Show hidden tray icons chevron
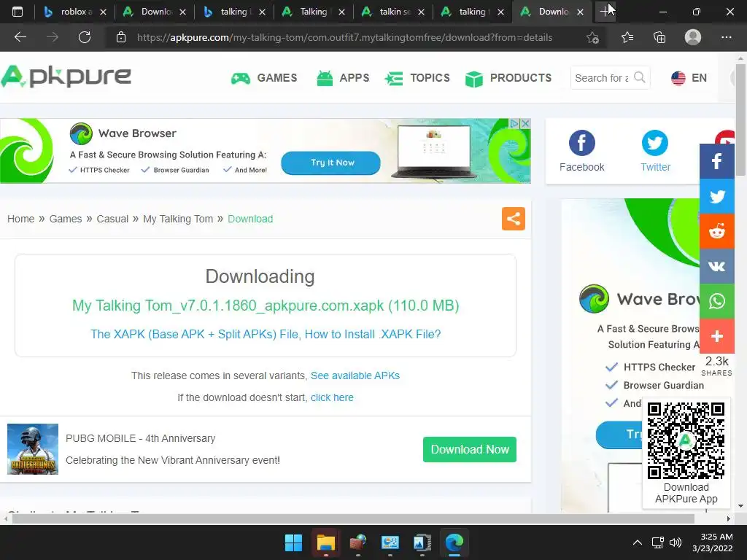Viewport: 747px width, 560px height. 637,542
